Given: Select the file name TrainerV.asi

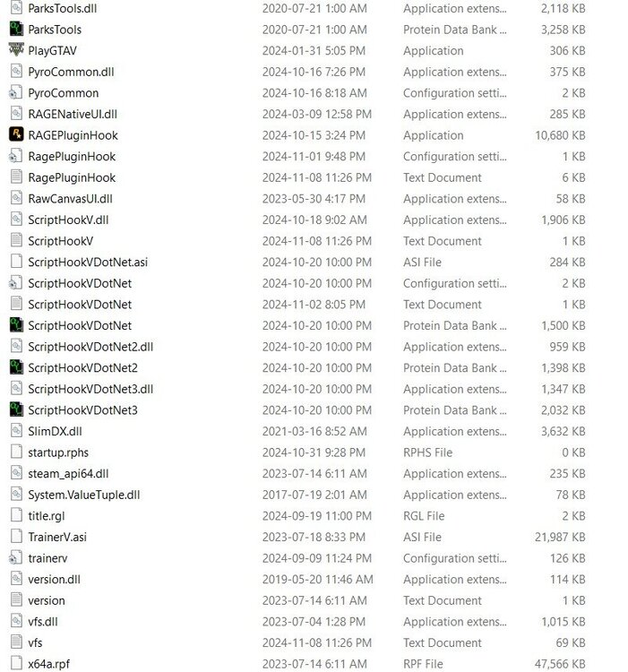Looking at the screenshot, I should click(57, 537).
